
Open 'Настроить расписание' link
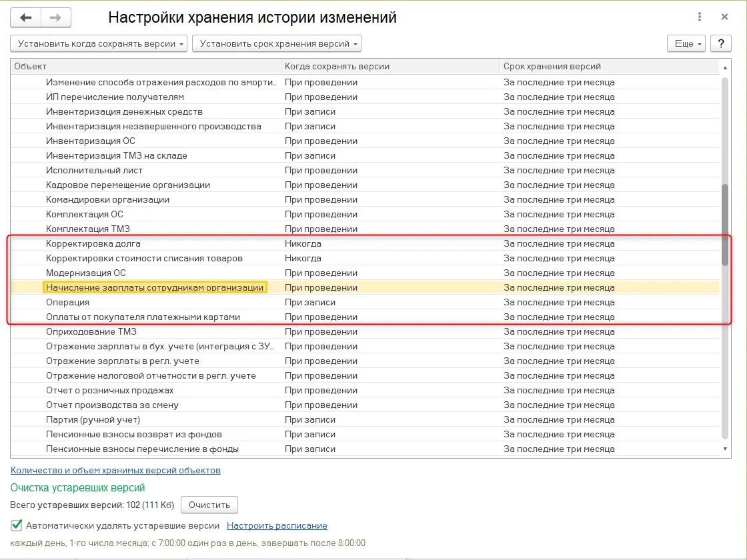click(277, 526)
